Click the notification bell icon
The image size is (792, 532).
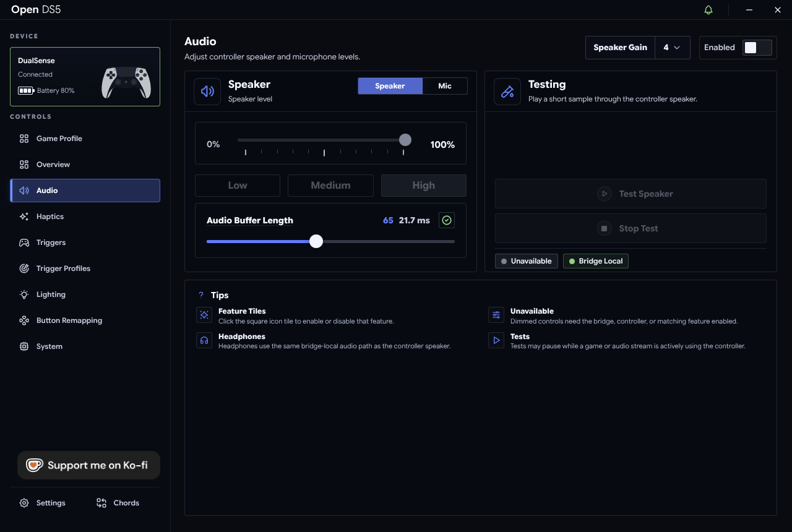tap(708, 10)
